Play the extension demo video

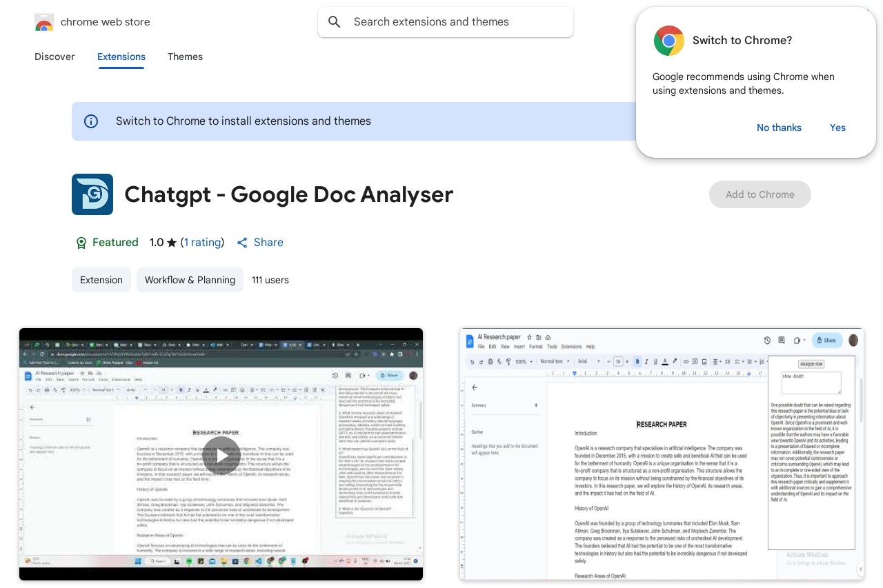(x=221, y=455)
